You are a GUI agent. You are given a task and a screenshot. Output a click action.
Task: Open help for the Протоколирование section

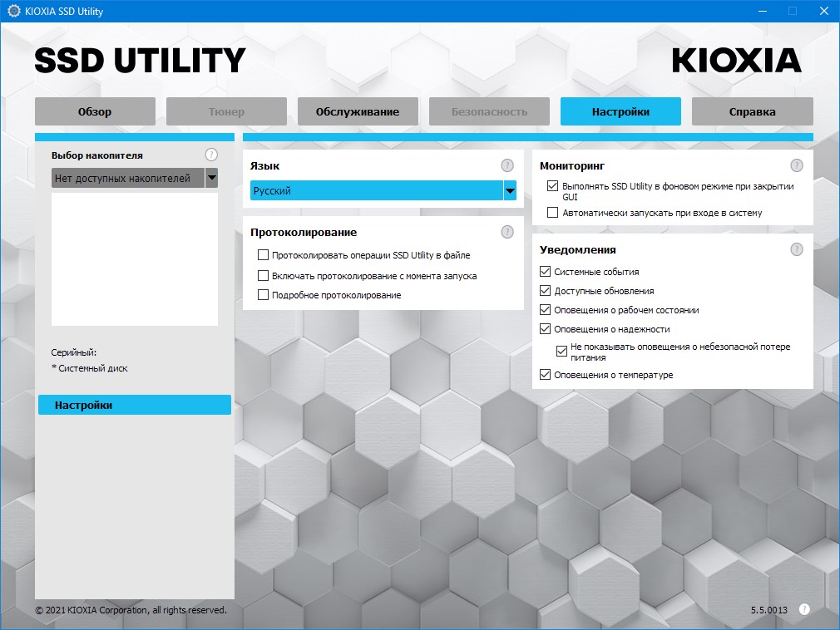(x=507, y=232)
